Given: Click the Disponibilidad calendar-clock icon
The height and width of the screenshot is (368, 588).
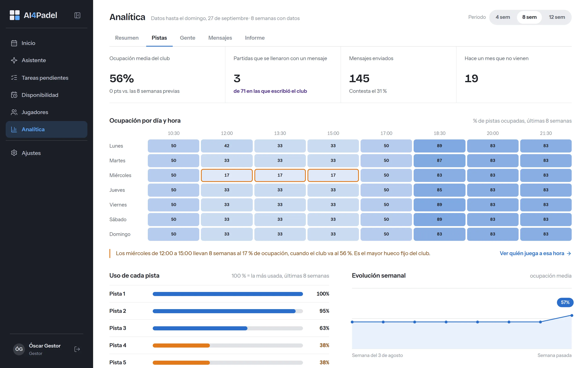Looking at the screenshot, I should coord(14,95).
